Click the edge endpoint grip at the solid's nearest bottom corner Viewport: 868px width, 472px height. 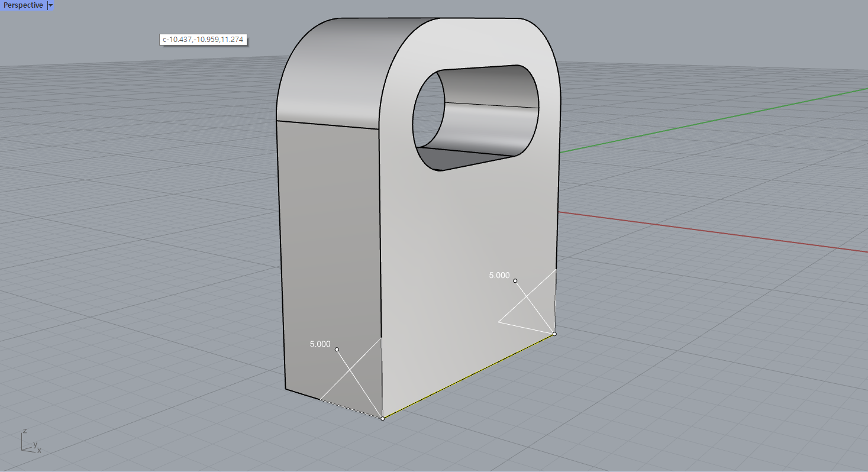coord(383,419)
